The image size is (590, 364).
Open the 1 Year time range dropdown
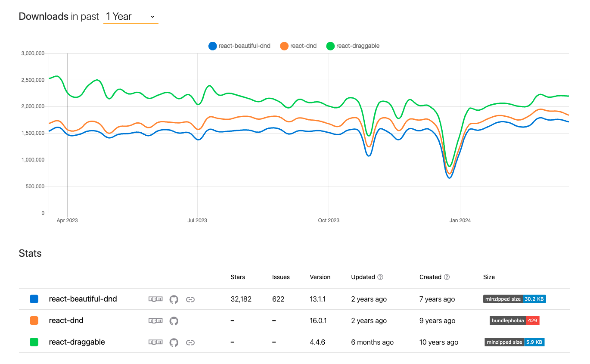[x=130, y=16]
